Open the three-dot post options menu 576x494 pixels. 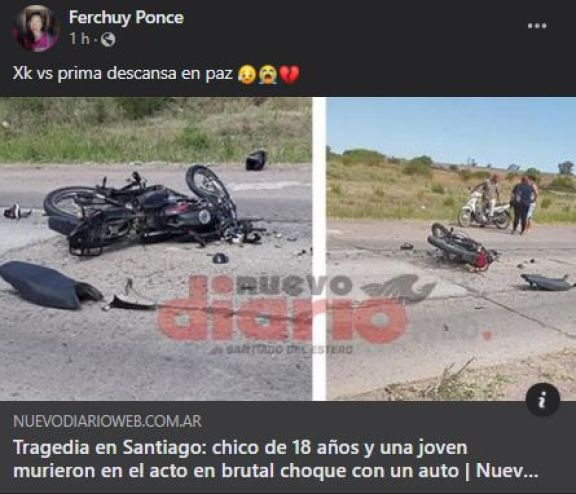pos(537,26)
